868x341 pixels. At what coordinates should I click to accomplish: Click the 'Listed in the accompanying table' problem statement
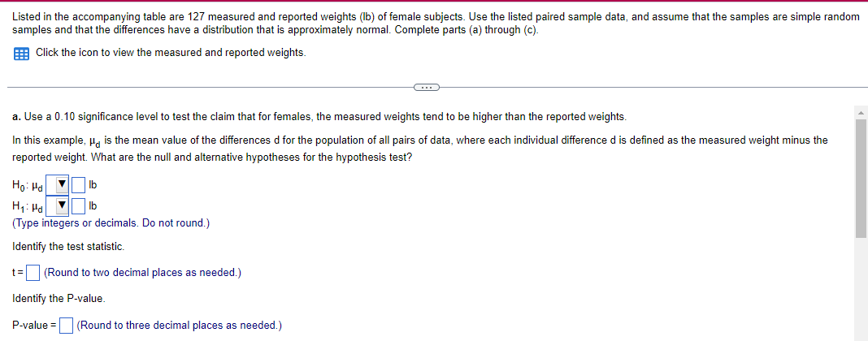click(436, 24)
